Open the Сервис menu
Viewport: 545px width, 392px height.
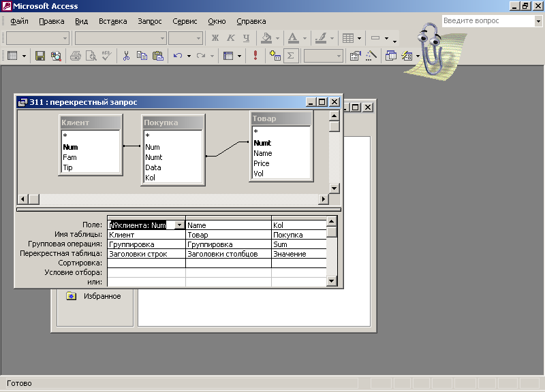(185, 21)
